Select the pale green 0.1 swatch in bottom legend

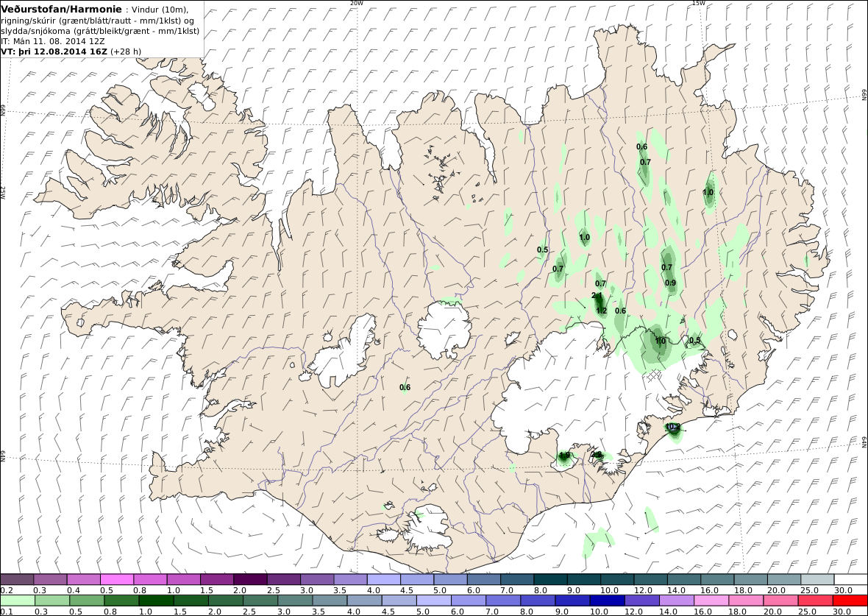point(18,601)
